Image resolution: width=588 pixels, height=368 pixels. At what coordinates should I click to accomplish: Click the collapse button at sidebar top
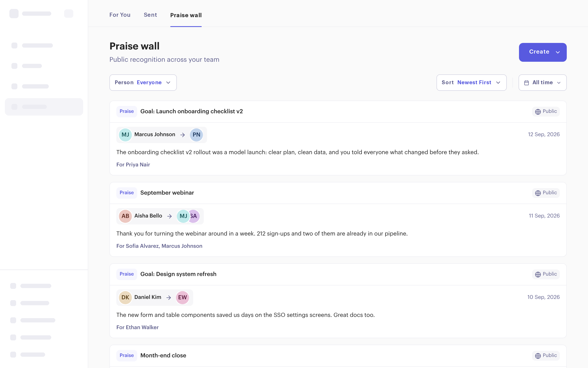(69, 14)
